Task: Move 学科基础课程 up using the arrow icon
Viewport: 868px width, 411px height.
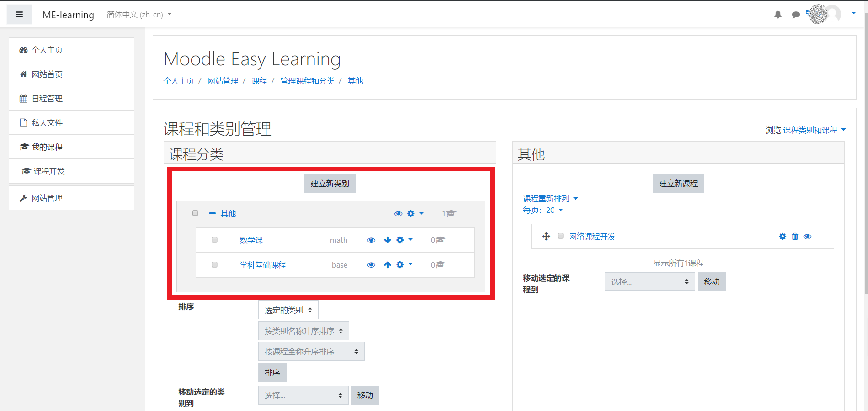Action: pos(387,264)
